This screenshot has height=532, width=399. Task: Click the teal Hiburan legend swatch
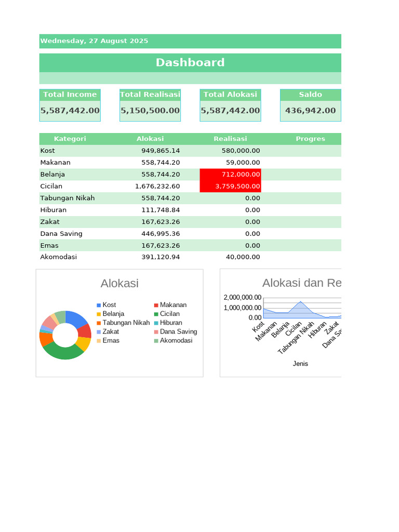tap(156, 323)
